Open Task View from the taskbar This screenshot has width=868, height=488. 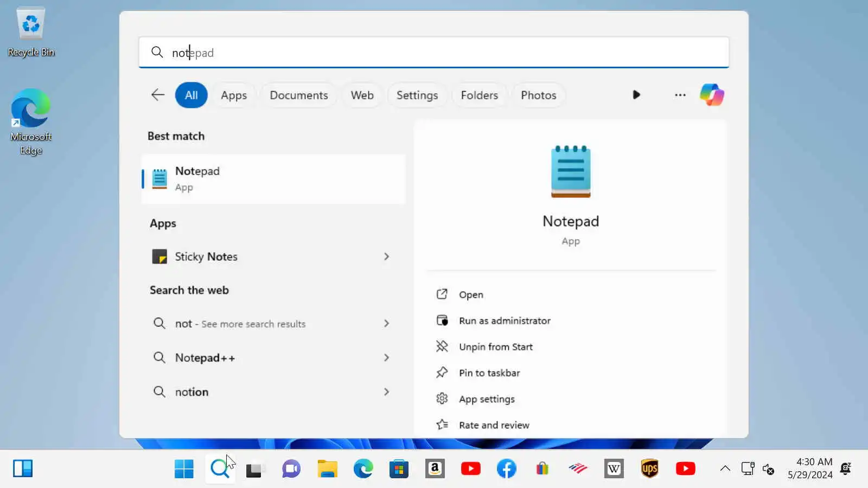pos(254,468)
